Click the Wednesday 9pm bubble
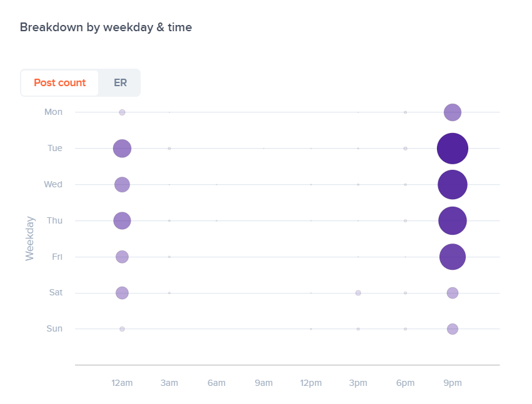The height and width of the screenshot is (404, 532). [x=453, y=184]
